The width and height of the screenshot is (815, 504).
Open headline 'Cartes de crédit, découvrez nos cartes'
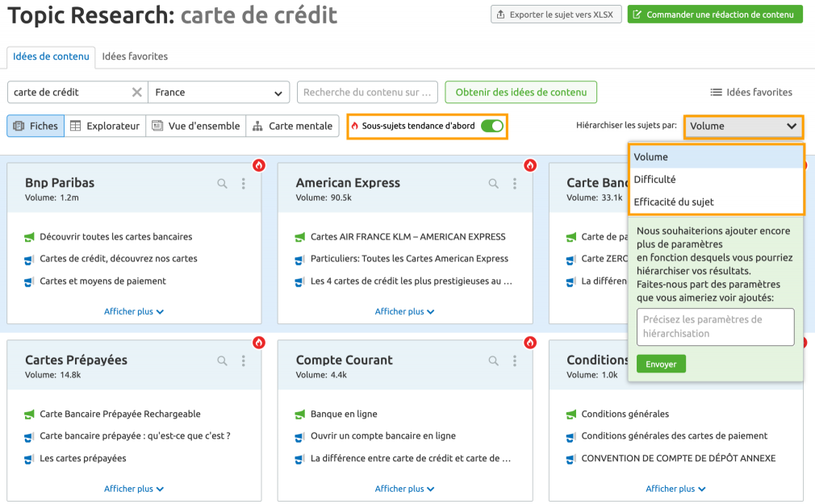119,259
